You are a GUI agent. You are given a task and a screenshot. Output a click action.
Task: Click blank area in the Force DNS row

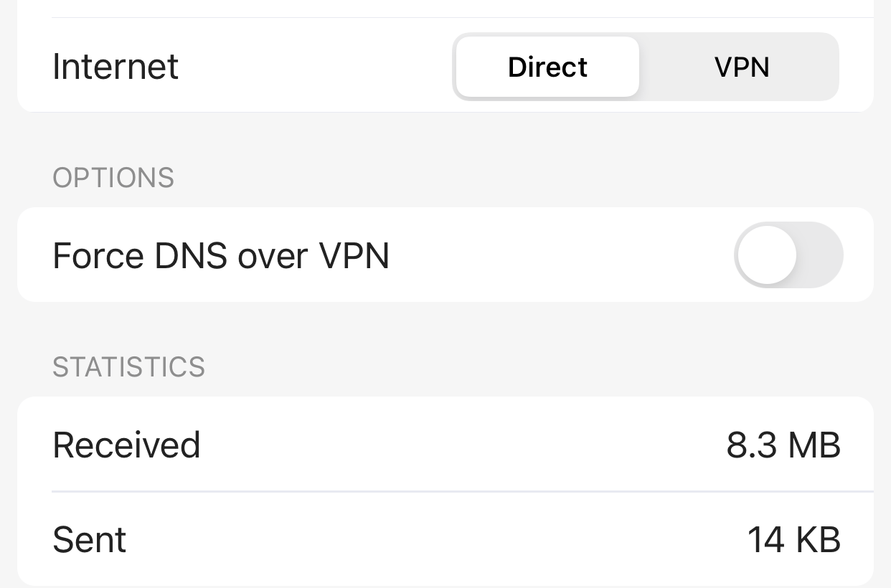(560, 255)
